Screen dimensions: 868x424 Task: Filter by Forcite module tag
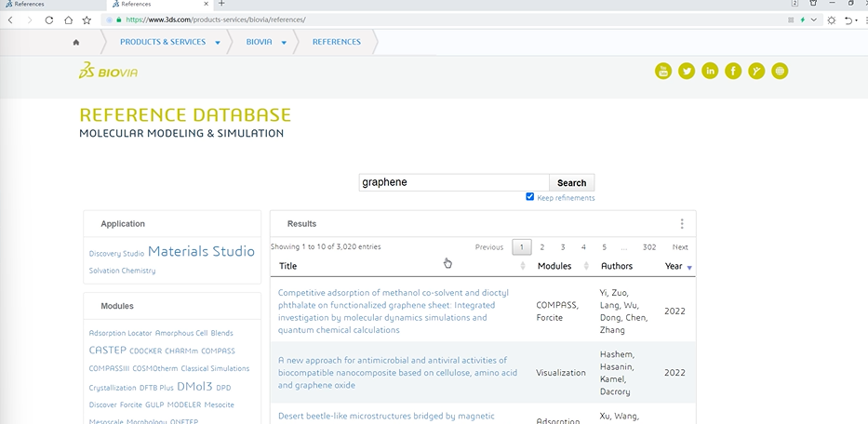130,404
